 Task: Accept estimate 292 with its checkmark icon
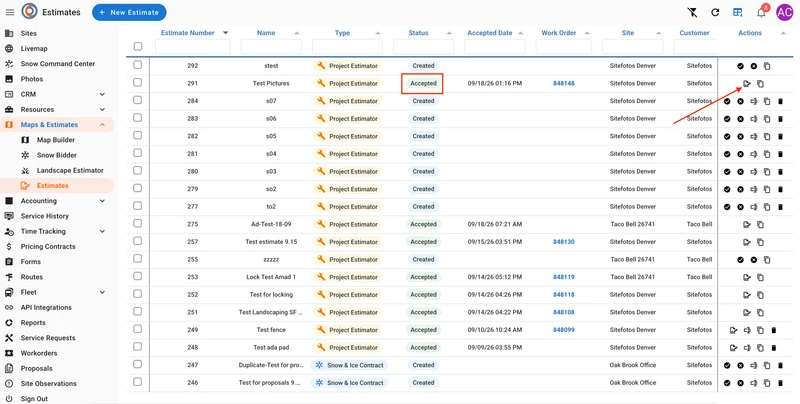pos(740,66)
